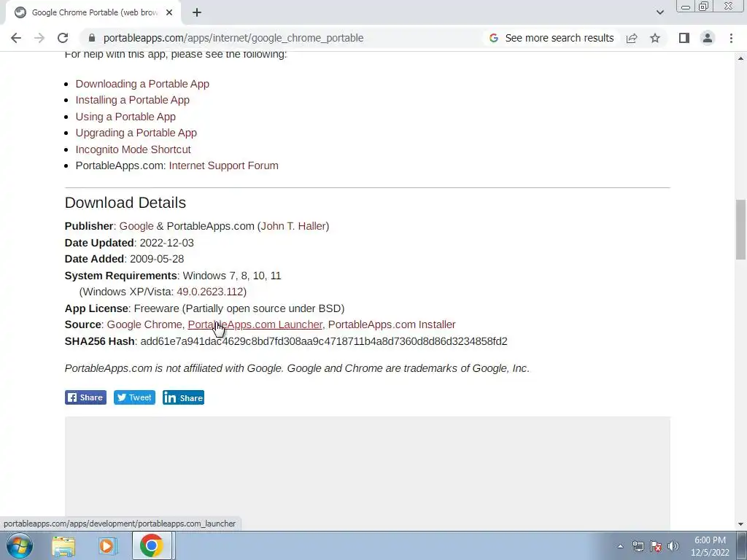This screenshot has height=560, width=747.
Task: Share this page using the share icon
Action: pyautogui.click(x=632, y=38)
